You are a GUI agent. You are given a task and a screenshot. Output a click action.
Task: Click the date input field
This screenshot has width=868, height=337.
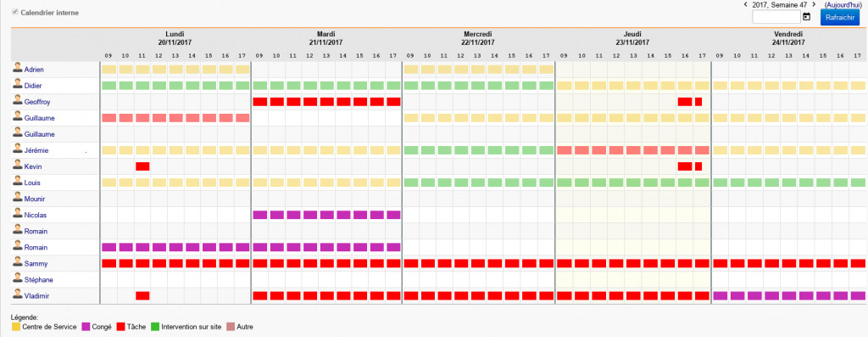(x=776, y=17)
